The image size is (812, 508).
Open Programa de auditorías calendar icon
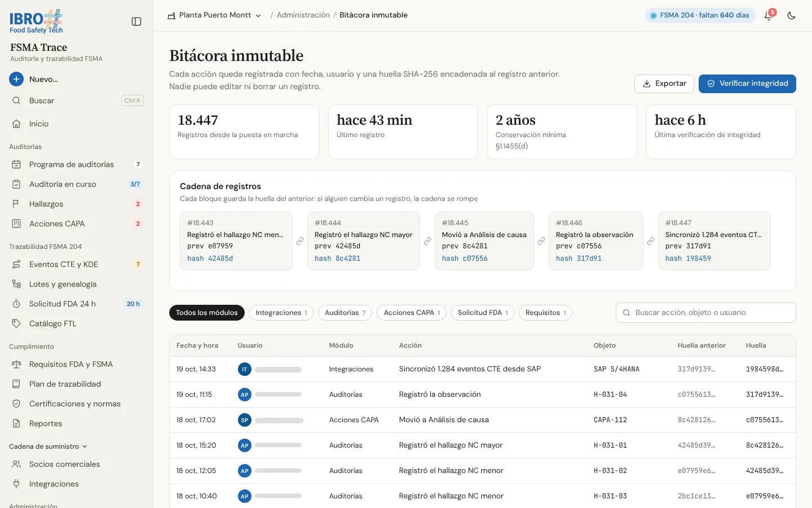(x=16, y=164)
